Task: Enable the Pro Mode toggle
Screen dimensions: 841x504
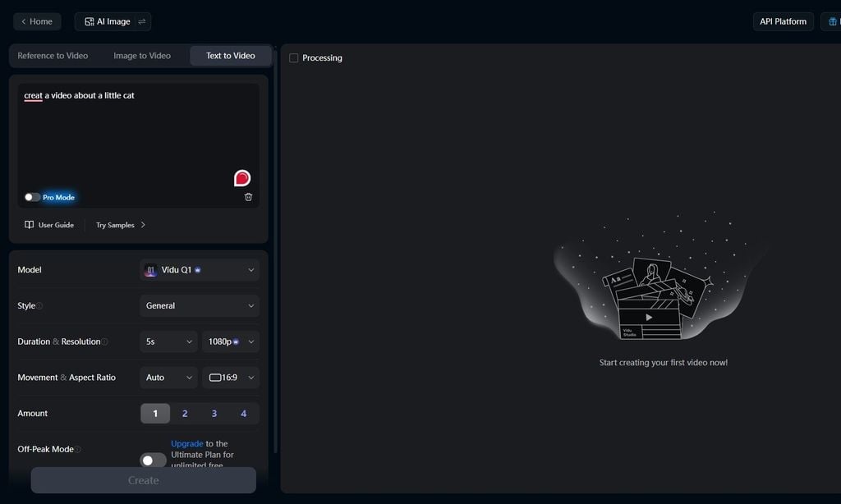Action: point(32,197)
